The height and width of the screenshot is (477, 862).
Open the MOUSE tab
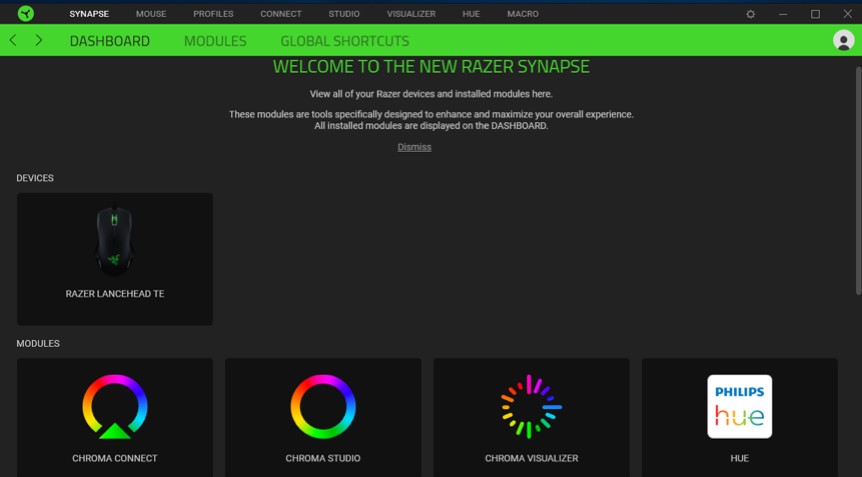pyautogui.click(x=151, y=14)
